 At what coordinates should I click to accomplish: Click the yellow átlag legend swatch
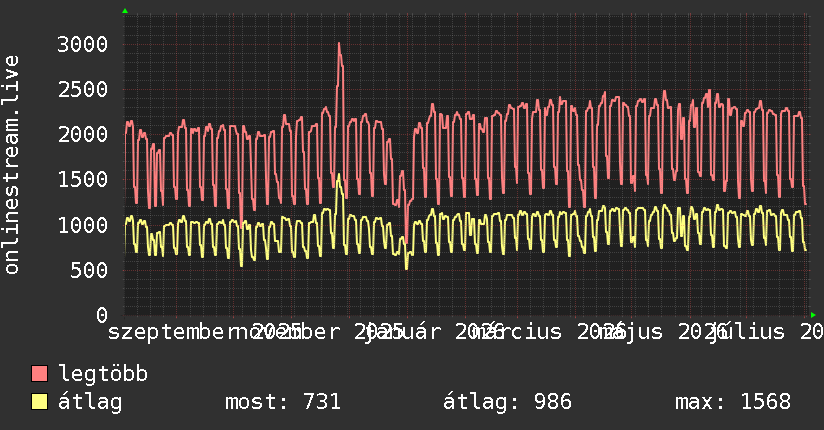pos(39,401)
